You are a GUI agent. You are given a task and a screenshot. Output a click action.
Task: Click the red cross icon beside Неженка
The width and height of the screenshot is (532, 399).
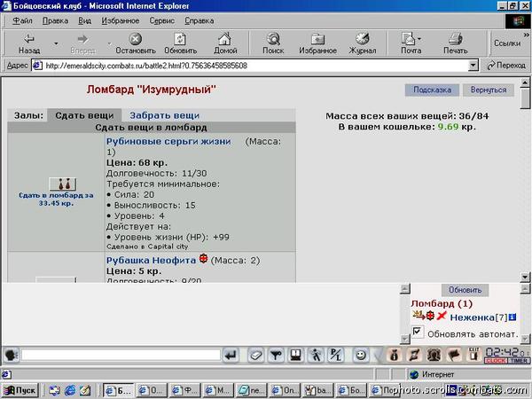(x=442, y=316)
